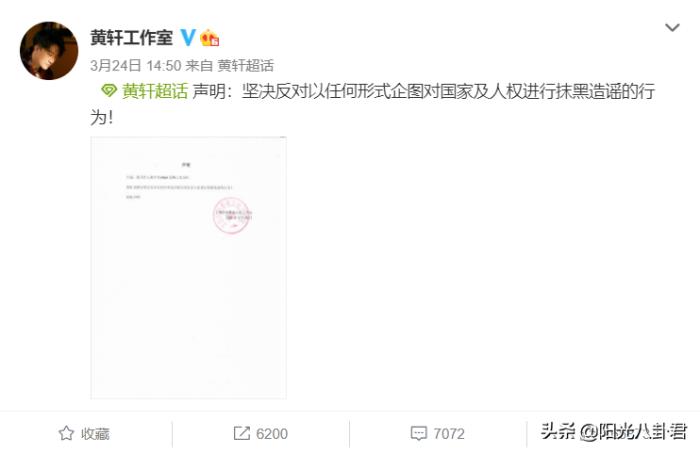Click the 7072 comment count
Screen dimensions: 700x453
point(449,433)
